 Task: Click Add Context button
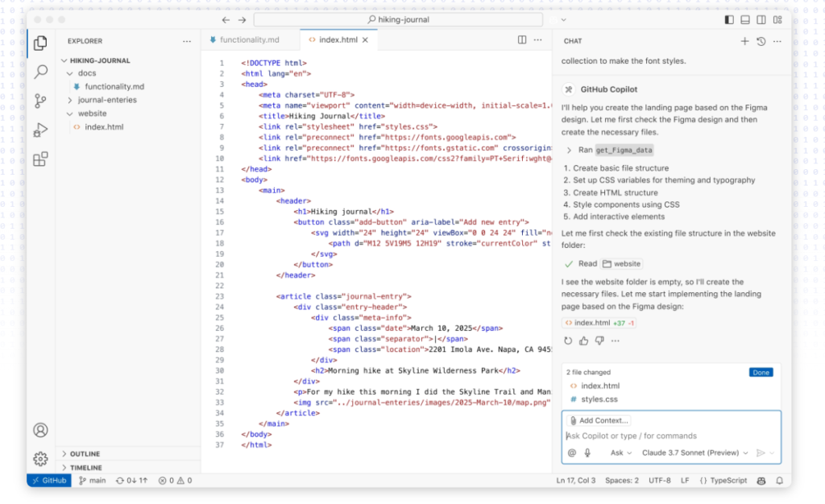599,420
